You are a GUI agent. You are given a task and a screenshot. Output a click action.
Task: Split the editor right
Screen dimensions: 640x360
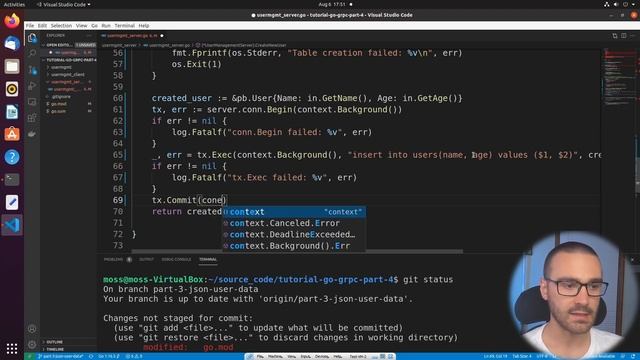(624, 36)
